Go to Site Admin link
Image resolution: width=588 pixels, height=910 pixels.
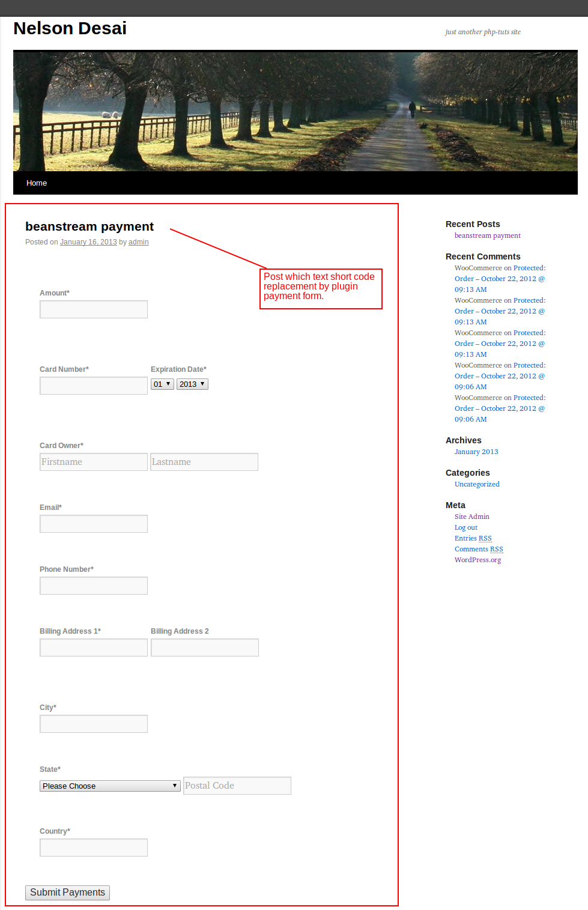[472, 517]
